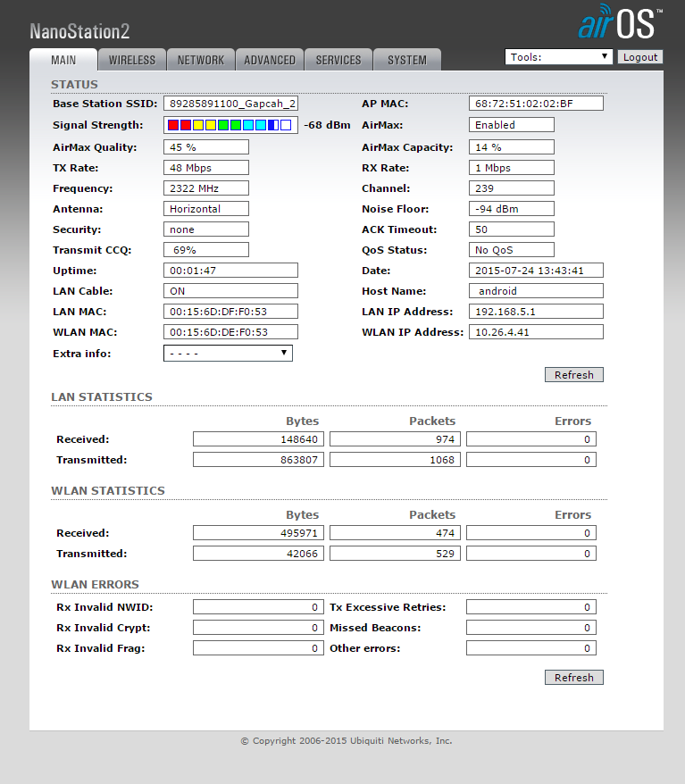Viewport: 685px width, 784px height.
Task: Select the WLAN MAC 00:15:6D:DE:F0:53 field
Action: (x=230, y=331)
